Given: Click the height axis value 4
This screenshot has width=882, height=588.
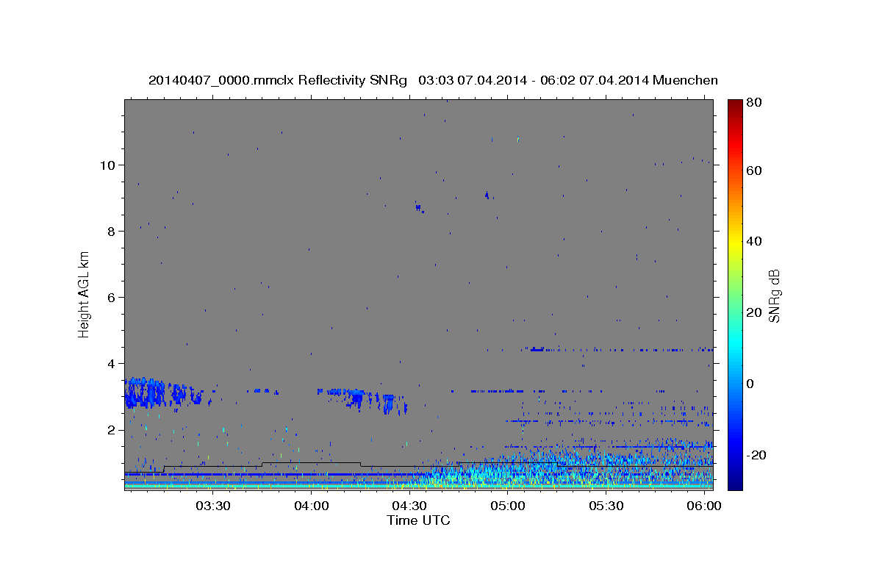Looking at the screenshot, I should (111, 363).
